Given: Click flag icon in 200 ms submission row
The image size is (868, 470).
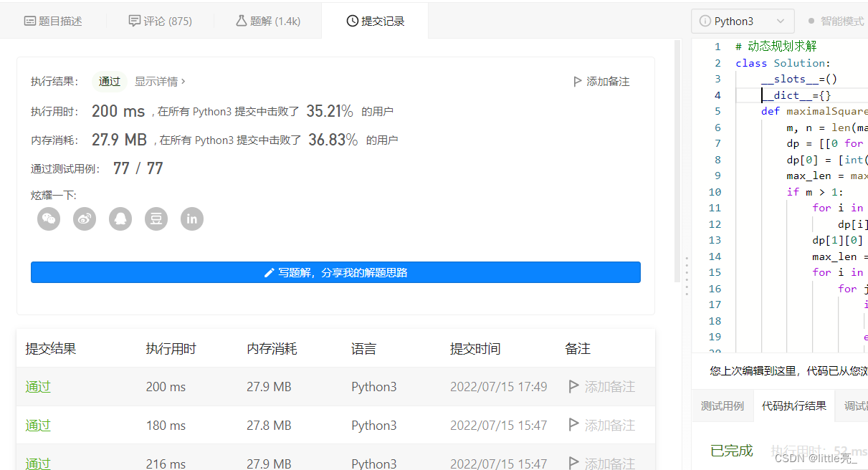Looking at the screenshot, I should (573, 387).
